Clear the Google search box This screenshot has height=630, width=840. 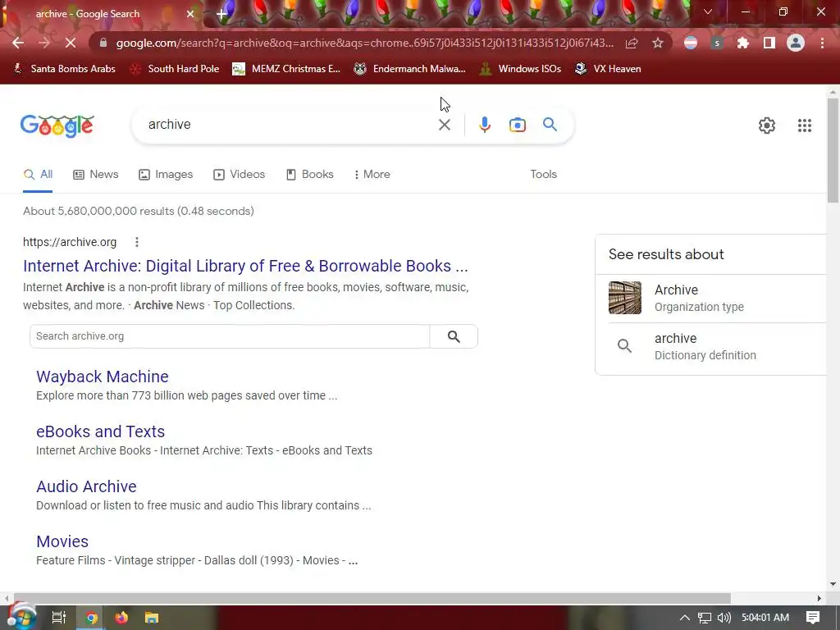[x=444, y=125]
